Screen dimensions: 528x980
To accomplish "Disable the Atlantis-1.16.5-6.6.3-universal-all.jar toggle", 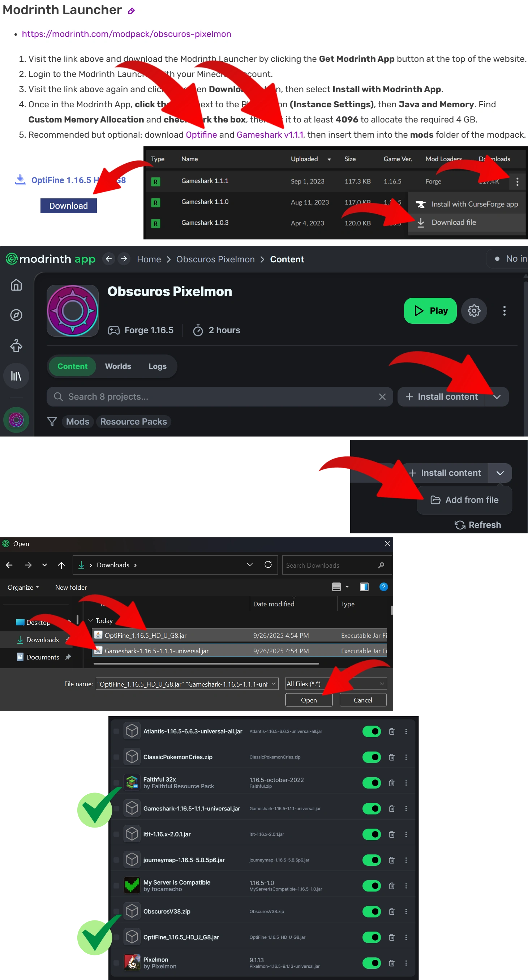I will coord(372,731).
